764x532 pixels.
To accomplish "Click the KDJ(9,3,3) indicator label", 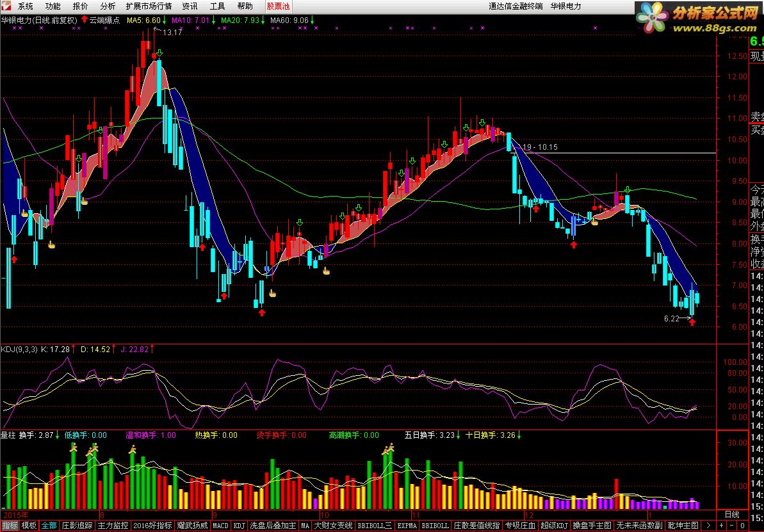I will (19, 349).
